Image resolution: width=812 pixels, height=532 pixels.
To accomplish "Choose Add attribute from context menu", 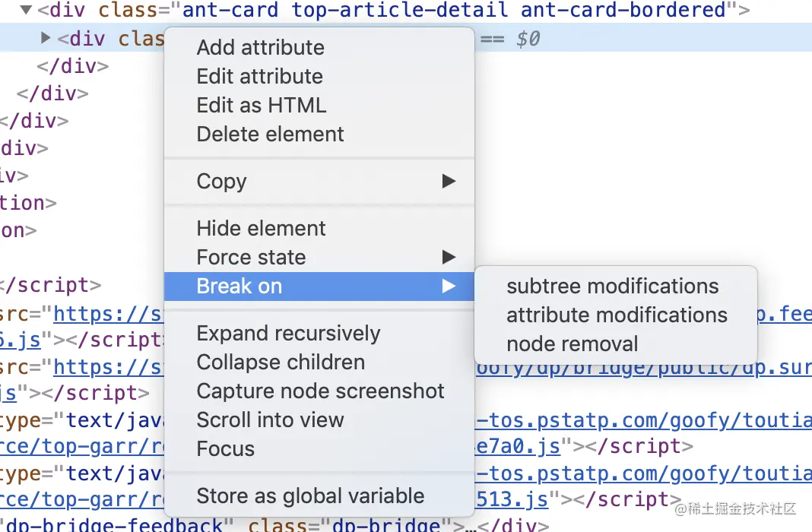I will tap(319, 48).
